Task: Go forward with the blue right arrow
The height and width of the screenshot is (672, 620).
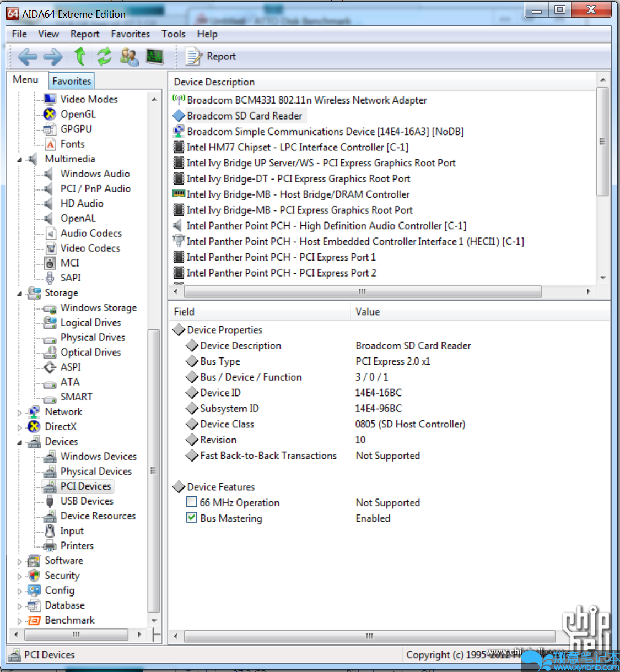Action: pyautogui.click(x=53, y=57)
